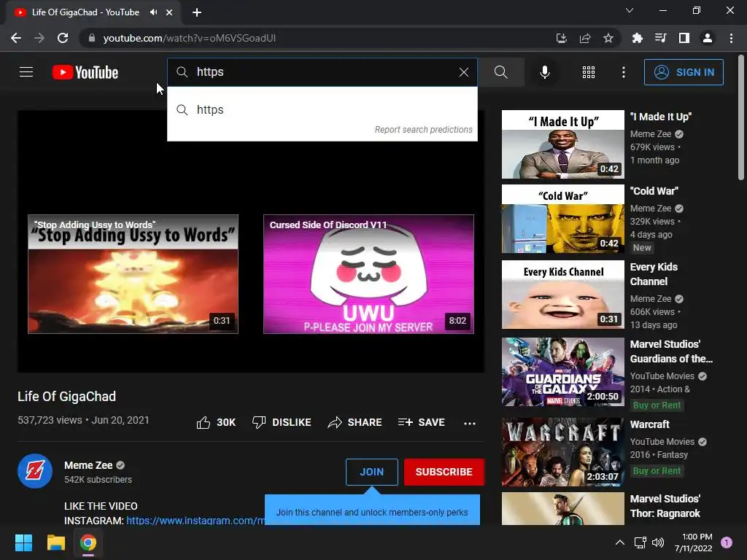The height and width of the screenshot is (560, 747).
Task: Open more actions ellipsis under video
Action: (x=469, y=423)
